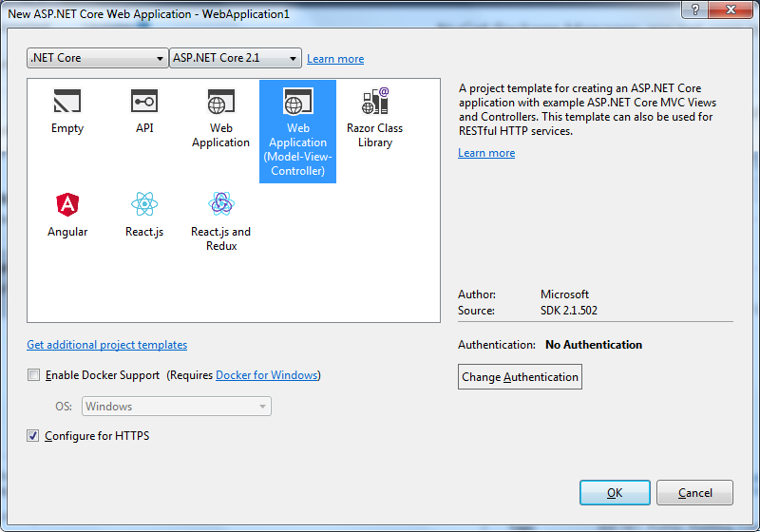Choose the React.js and Redux template icon

[x=221, y=204]
